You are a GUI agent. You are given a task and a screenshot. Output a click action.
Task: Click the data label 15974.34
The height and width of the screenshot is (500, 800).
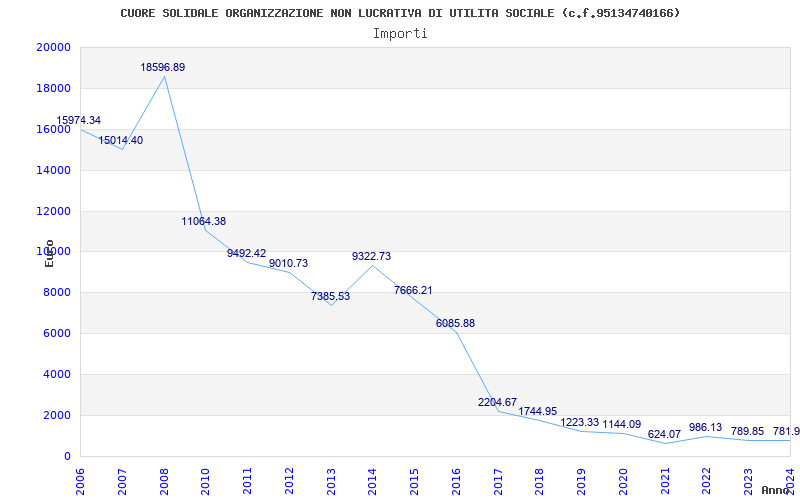(x=79, y=120)
